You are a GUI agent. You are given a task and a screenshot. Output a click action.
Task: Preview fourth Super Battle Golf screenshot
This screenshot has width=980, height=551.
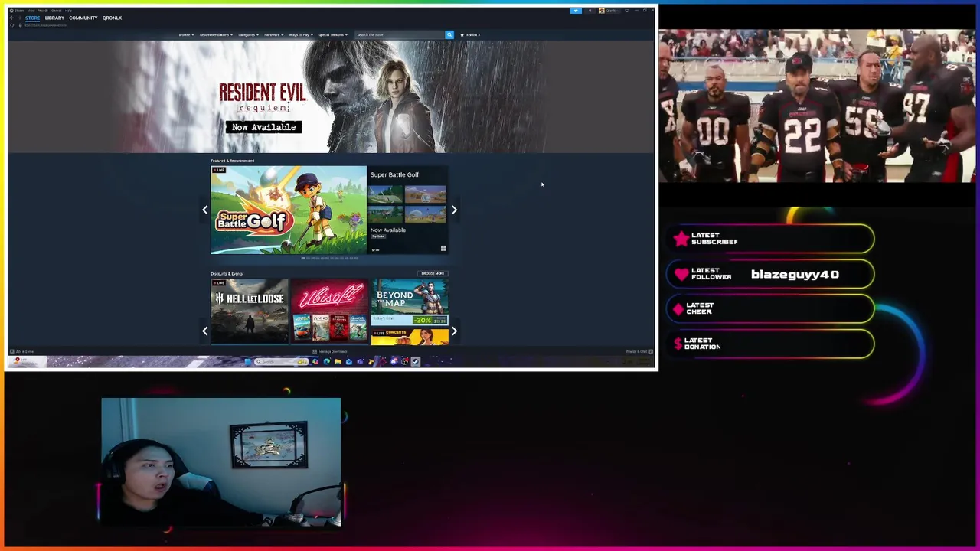pos(426,214)
